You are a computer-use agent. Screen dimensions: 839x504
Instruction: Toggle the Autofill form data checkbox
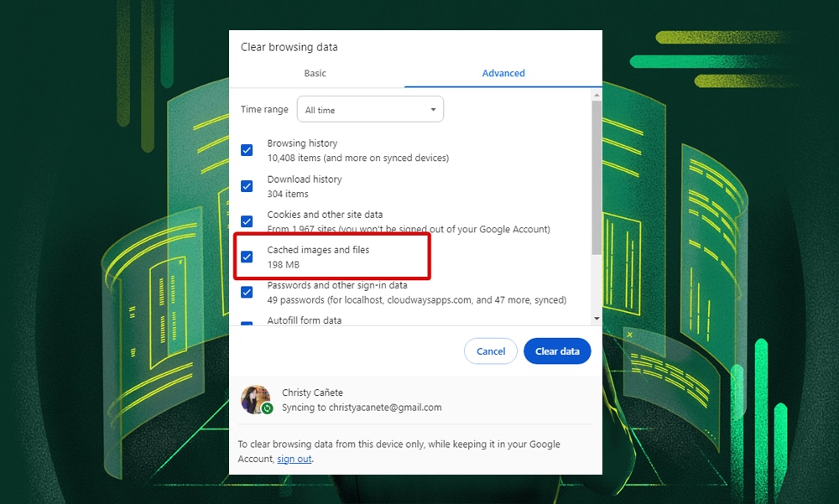coord(247,323)
